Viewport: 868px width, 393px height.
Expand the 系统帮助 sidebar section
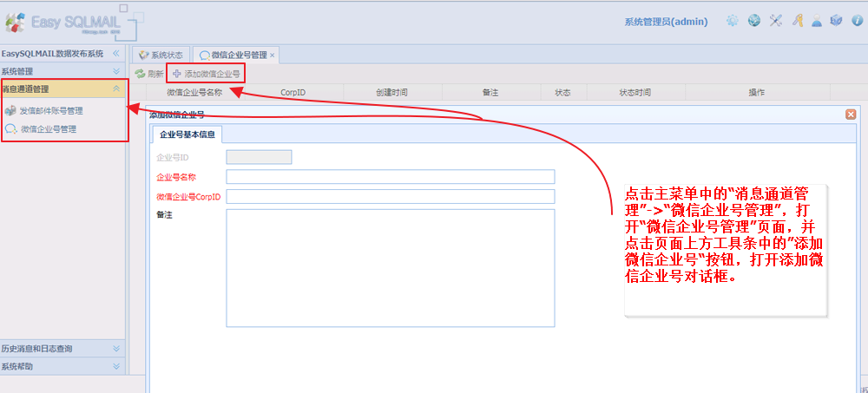tap(116, 366)
